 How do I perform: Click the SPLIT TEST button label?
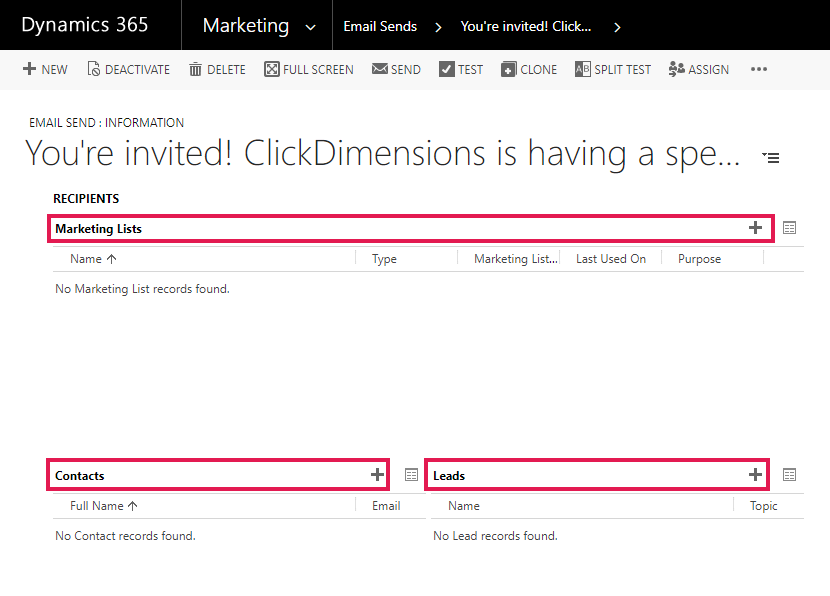[x=622, y=70]
